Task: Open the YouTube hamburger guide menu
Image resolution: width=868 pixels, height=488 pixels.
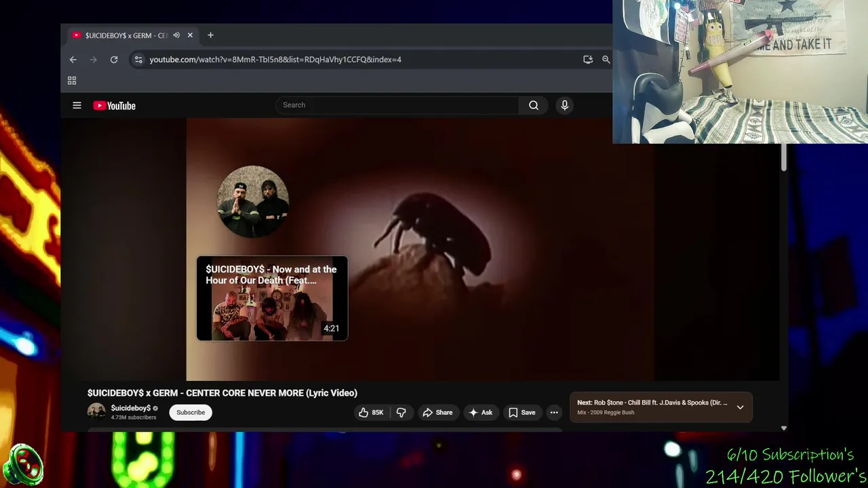Action: (x=77, y=105)
